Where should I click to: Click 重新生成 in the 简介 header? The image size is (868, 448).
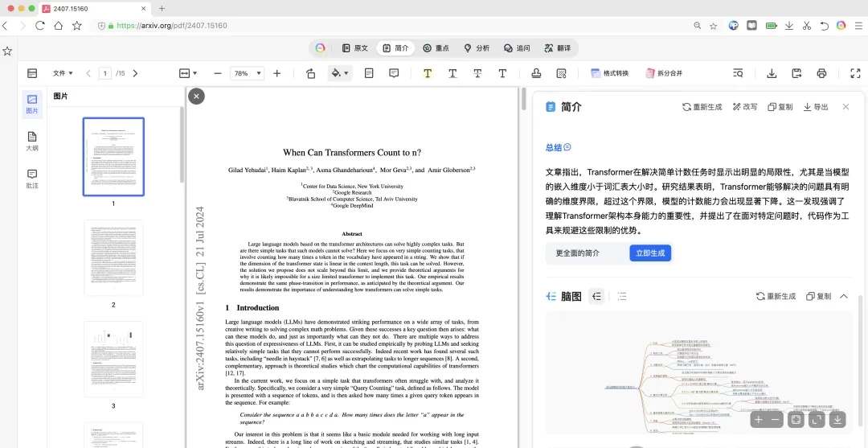702,107
